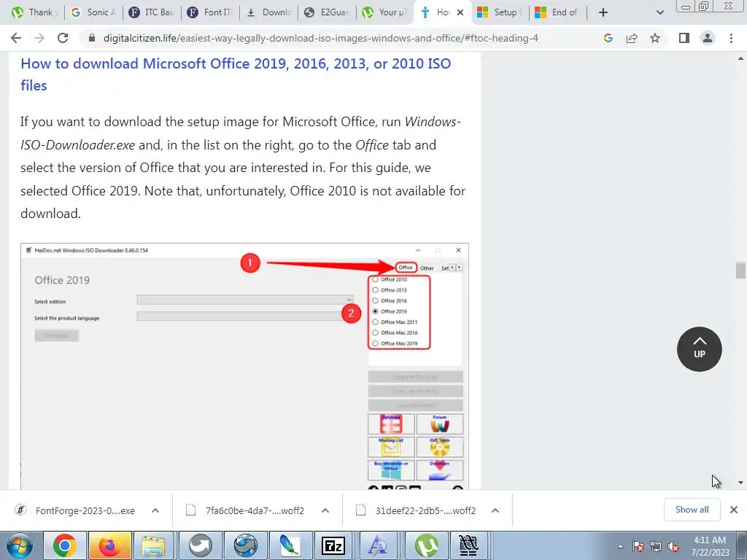
Task: Switch to the 'Your µT' tab
Action: pos(385,12)
